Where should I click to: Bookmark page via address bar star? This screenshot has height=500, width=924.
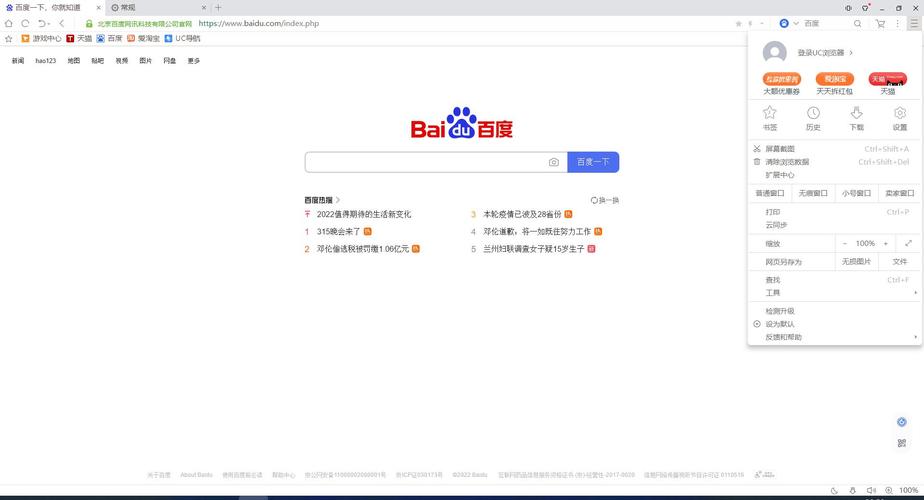click(x=738, y=24)
